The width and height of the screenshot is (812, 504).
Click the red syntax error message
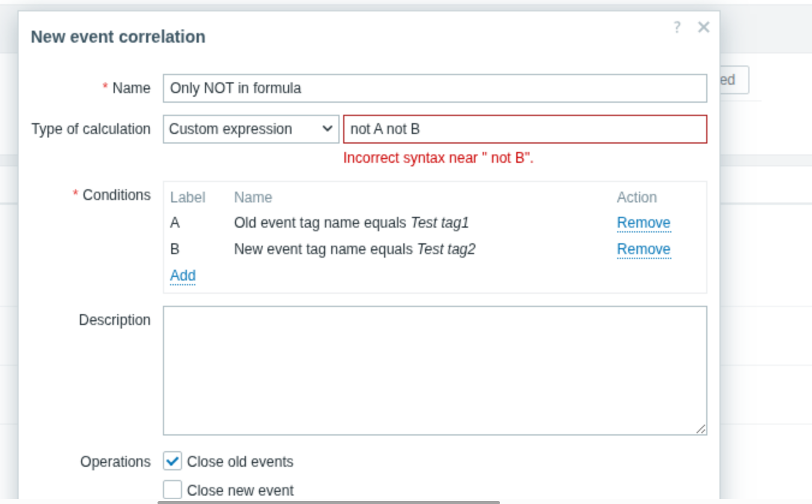pyautogui.click(x=438, y=158)
